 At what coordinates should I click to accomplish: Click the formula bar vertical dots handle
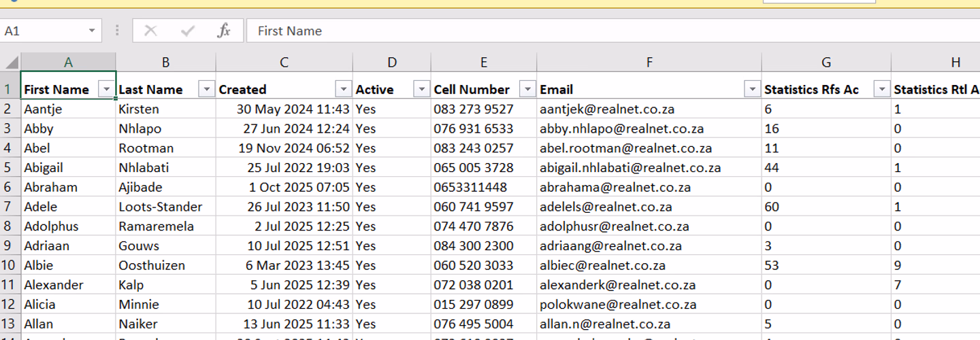point(117,31)
